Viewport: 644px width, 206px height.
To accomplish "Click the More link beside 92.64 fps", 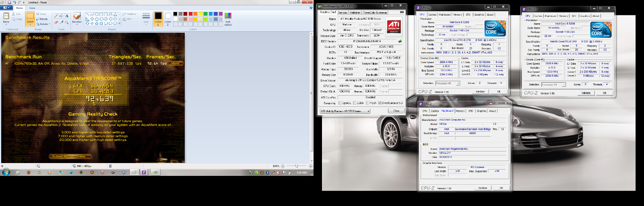I will tap(175, 63).
